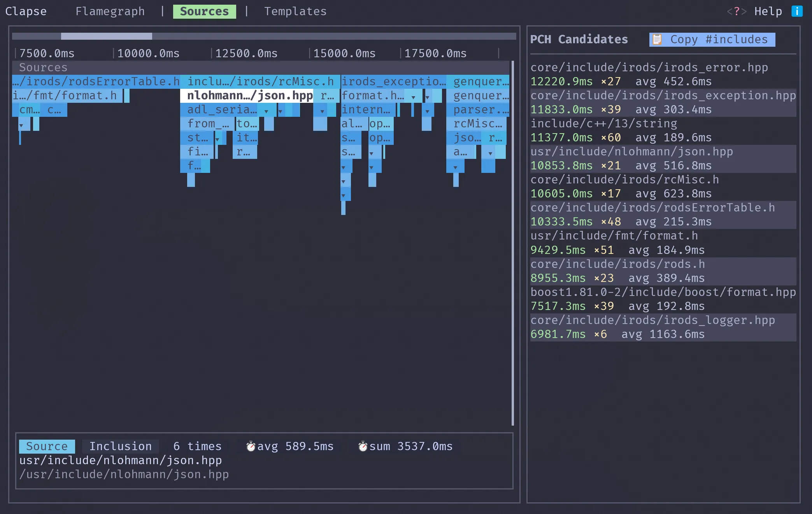
Task: Select rodsErrorTable.h PCH candidate
Action: coord(663,215)
